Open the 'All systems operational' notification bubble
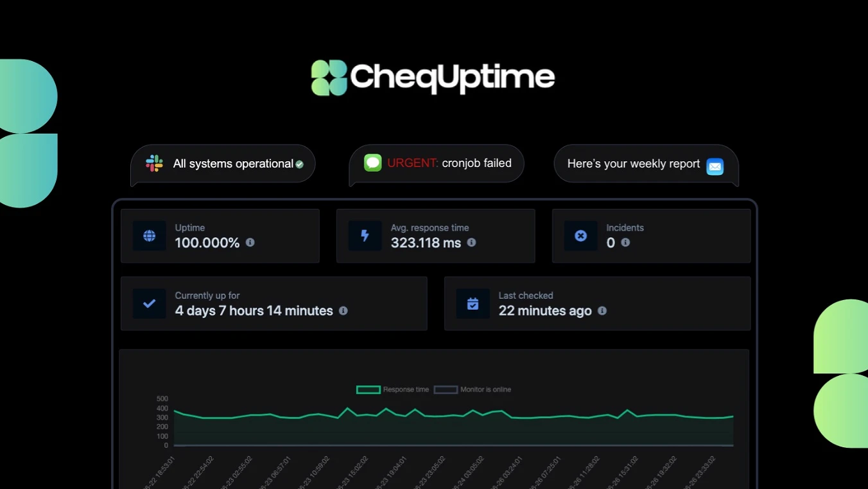This screenshot has height=489, width=868. click(223, 164)
